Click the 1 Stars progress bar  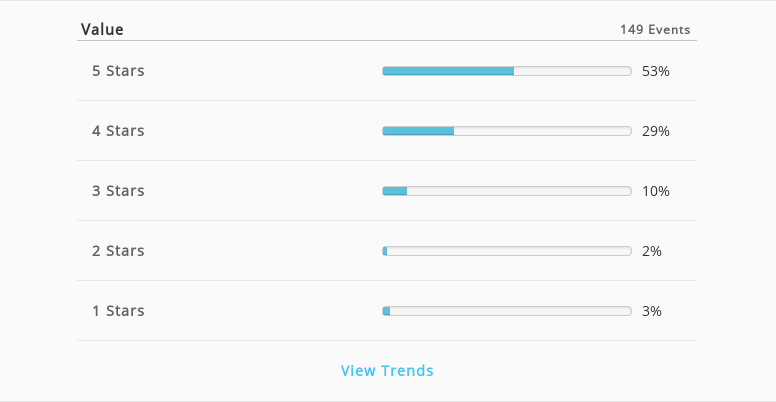click(x=507, y=311)
